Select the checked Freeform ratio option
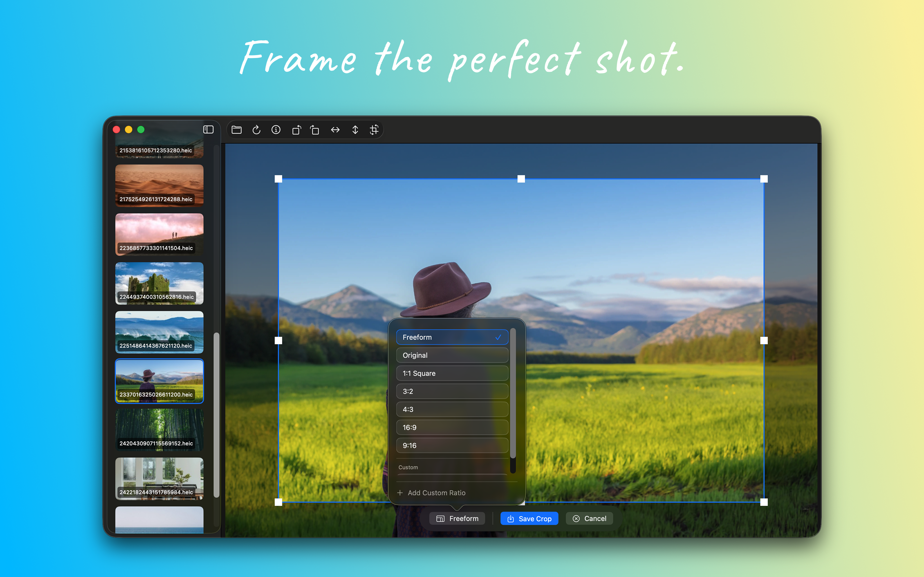 (x=452, y=337)
